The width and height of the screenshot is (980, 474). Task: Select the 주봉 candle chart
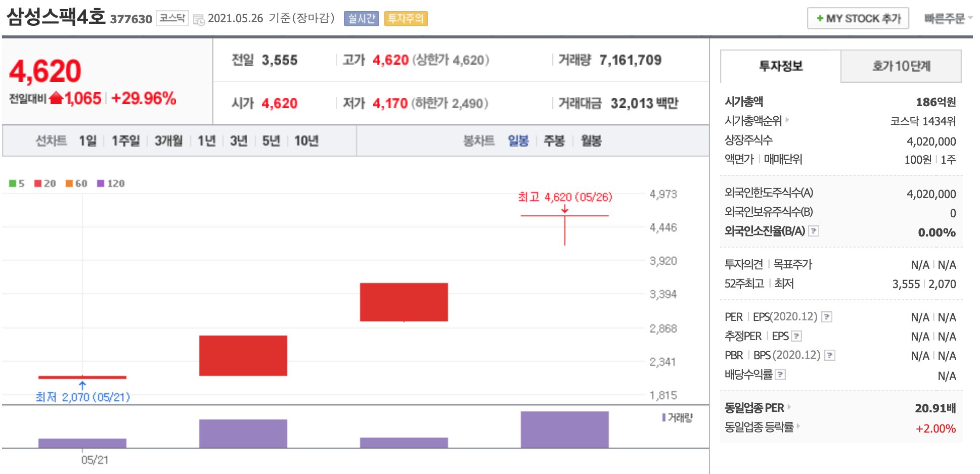tap(554, 140)
